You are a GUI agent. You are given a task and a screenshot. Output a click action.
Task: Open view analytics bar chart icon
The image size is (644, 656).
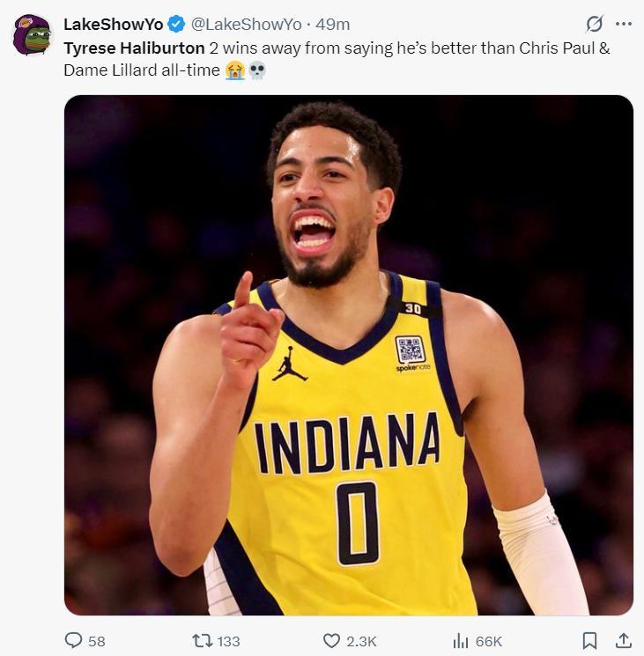461,641
